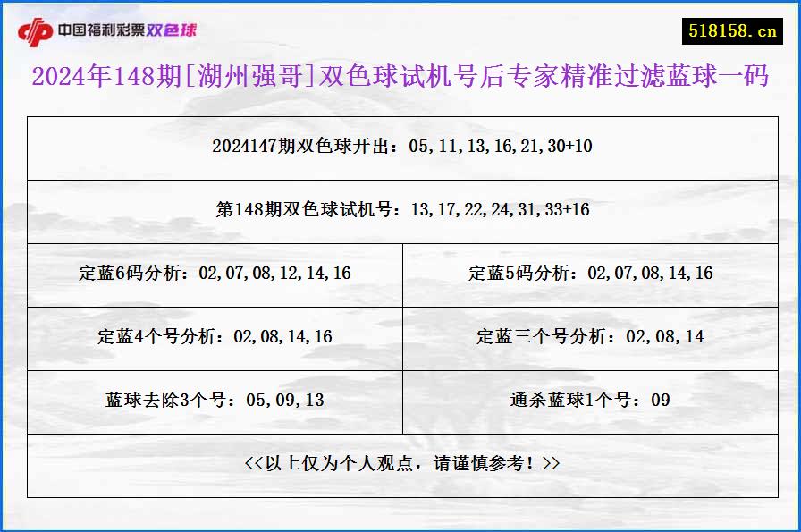
Task: Expand the 第148期 试机号 row
Action: pyautogui.click(x=400, y=211)
